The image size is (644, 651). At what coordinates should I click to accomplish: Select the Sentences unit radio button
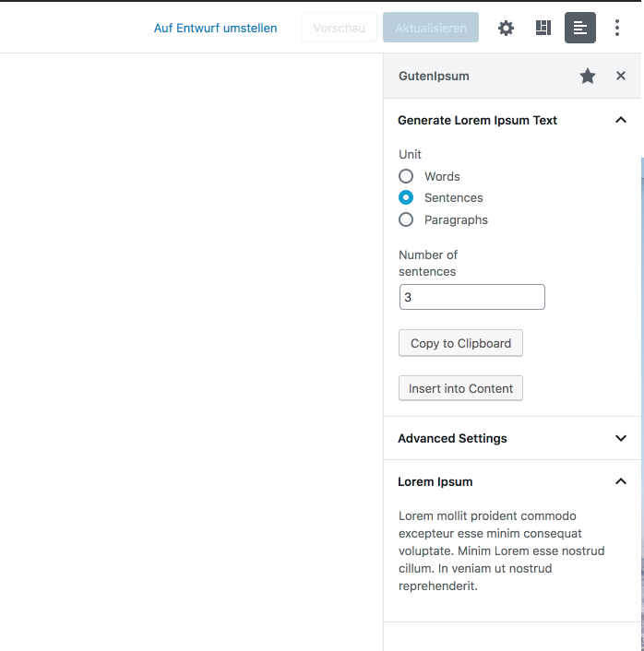tap(406, 197)
